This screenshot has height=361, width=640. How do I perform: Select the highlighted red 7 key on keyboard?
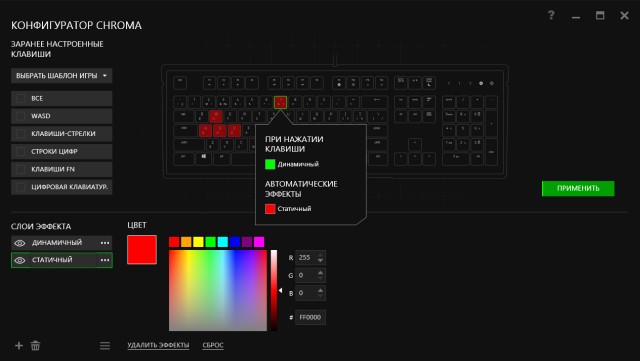coord(280,102)
